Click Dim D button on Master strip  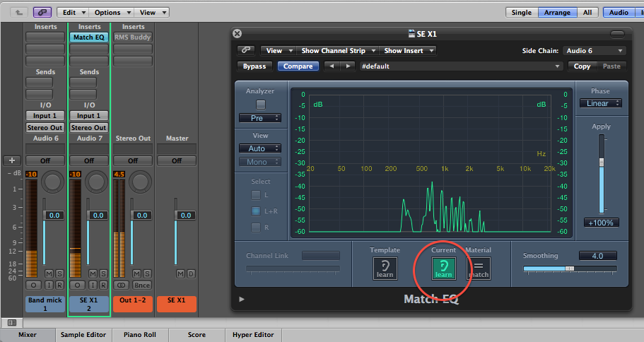tap(191, 273)
